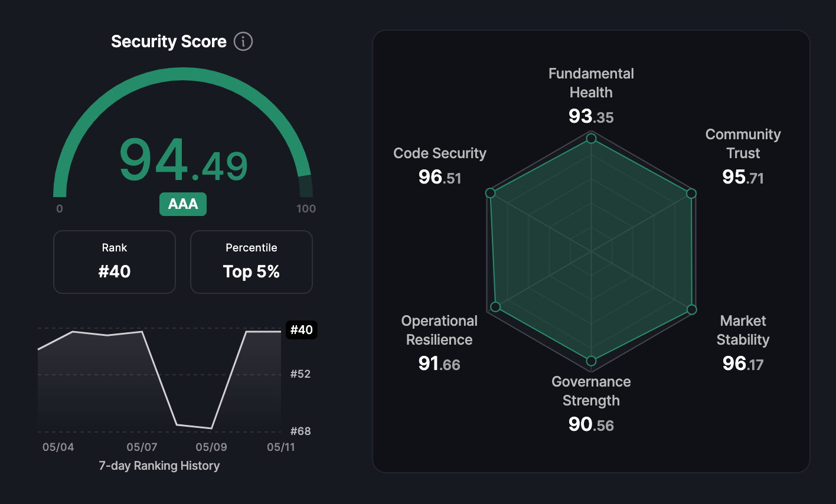Click the AAA rating badge

click(x=183, y=204)
